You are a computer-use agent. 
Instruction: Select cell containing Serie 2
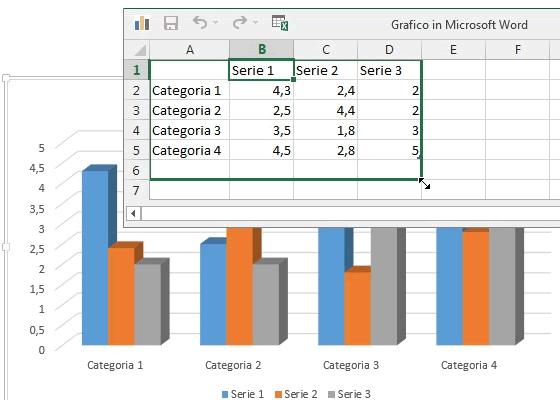(325, 70)
